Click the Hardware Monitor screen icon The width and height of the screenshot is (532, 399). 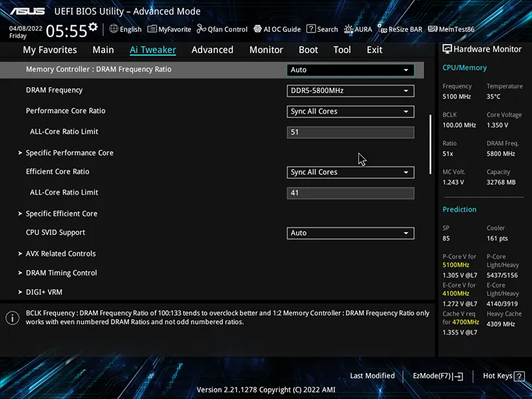[x=447, y=49]
